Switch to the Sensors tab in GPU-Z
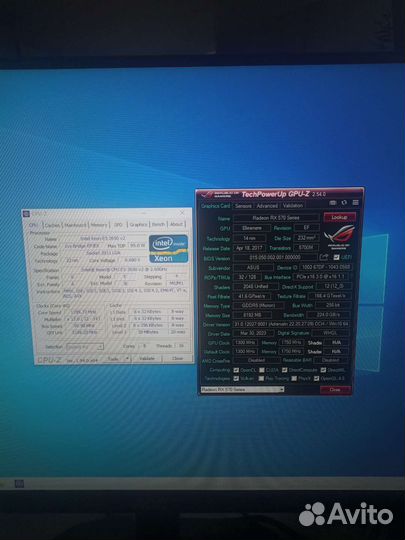 coord(243,206)
